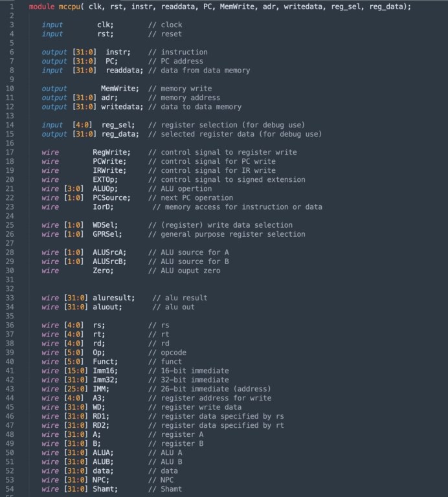Click line number 1 in the gutter
The width and height of the screenshot is (448, 497).
(12, 6)
